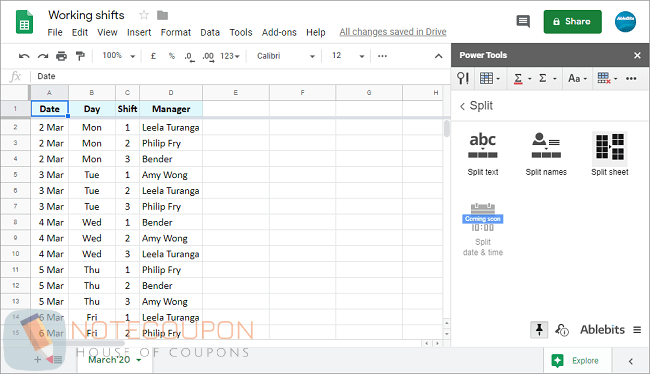Select the Bender cell in row 4
This screenshot has width=650, height=374.
click(171, 159)
